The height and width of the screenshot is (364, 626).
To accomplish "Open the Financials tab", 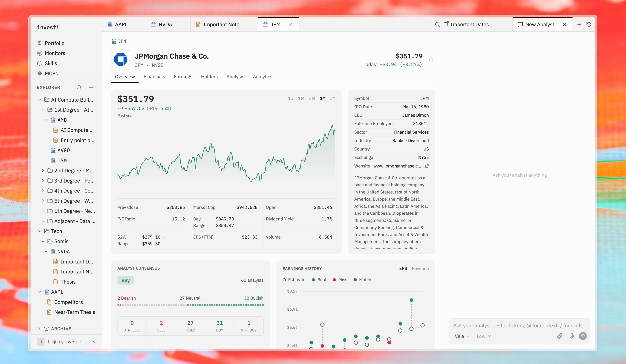I will click(154, 77).
